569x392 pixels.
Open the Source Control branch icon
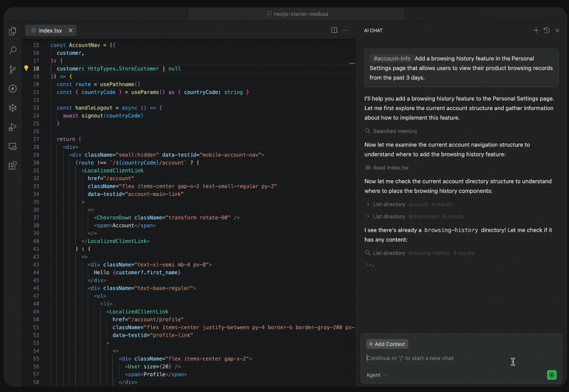pyautogui.click(x=12, y=69)
